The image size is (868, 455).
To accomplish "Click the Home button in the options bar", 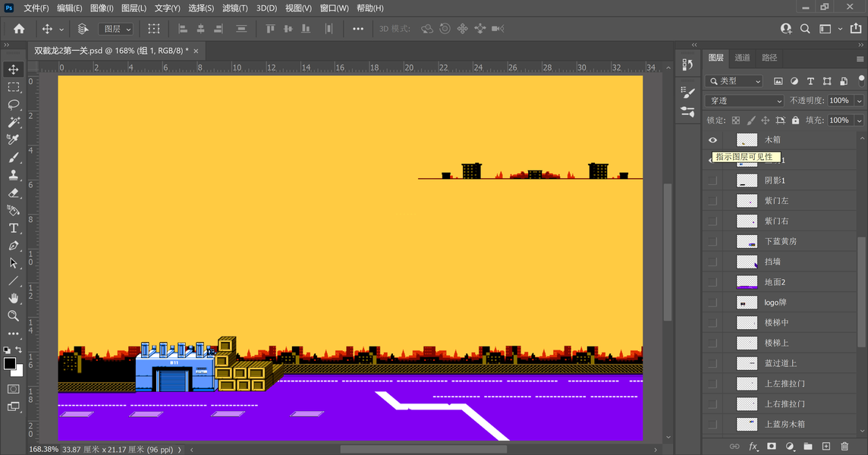I will 19,29.
